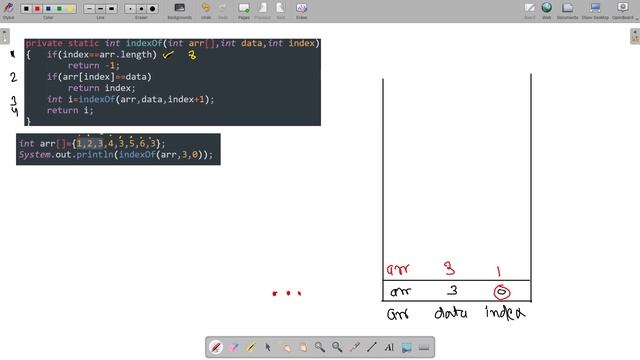The height and width of the screenshot is (360, 640).
Task: Expand the left page thumbnails panel
Action: [4, 36]
